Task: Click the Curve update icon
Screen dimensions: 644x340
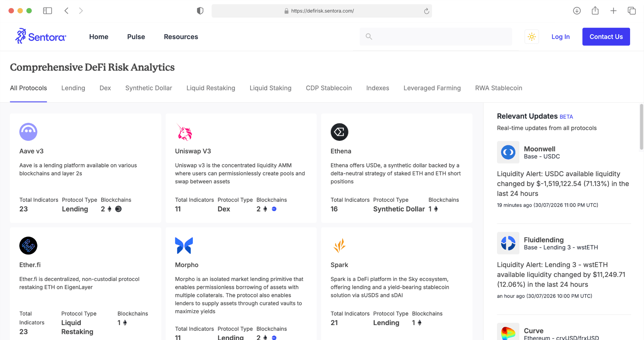Action: [x=508, y=332]
